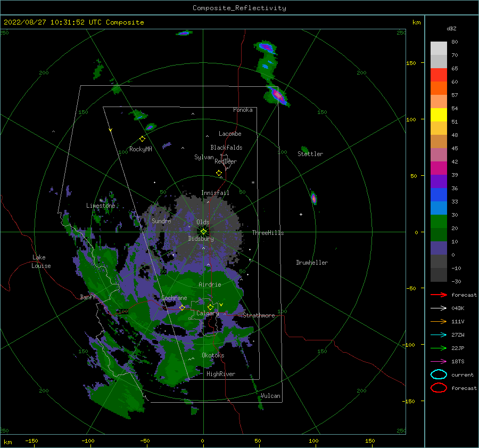This screenshot has width=479, height=448.
Task: Click the Cochrane city label
Action: [x=174, y=298]
